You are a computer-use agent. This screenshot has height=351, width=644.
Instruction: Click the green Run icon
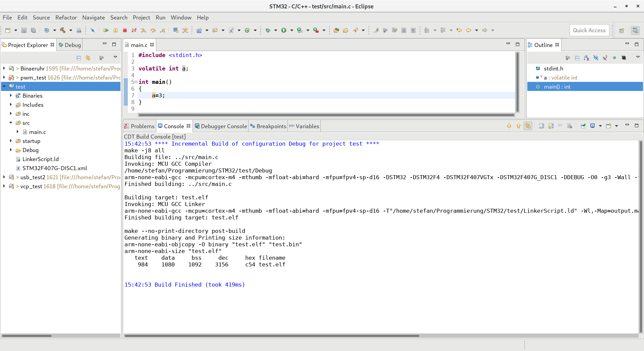284,30
